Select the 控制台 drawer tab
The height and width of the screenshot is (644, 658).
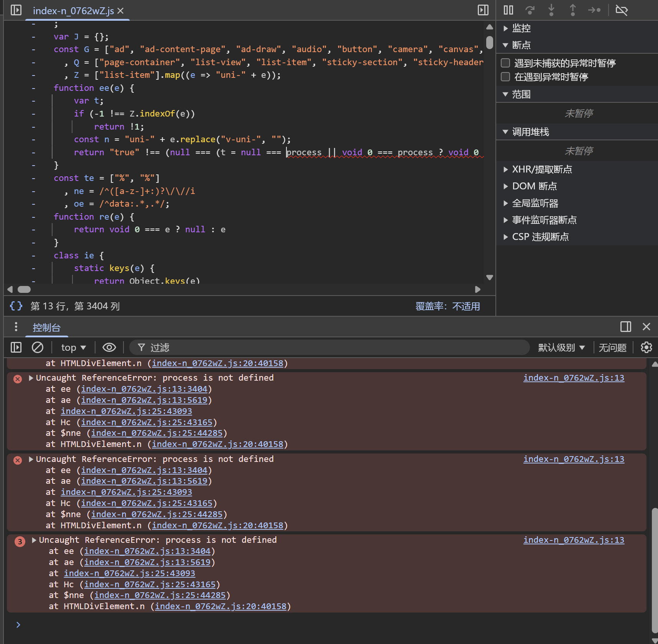pyautogui.click(x=46, y=328)
